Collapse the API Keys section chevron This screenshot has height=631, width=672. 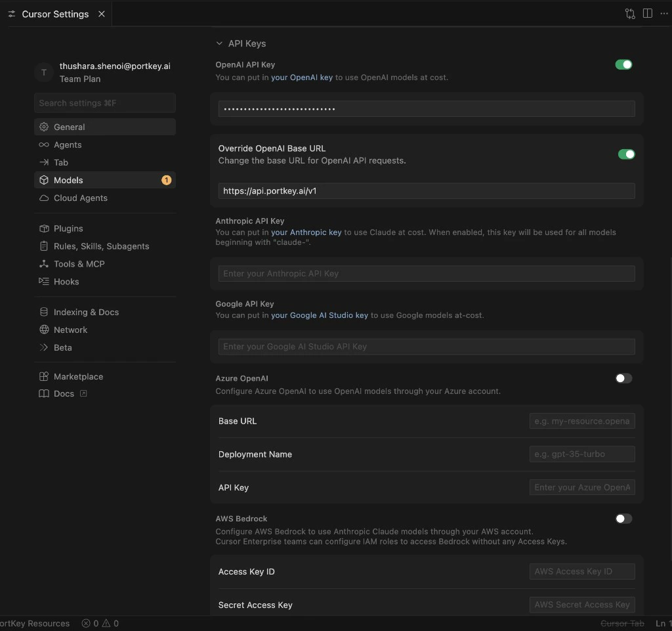pos(219,43)
